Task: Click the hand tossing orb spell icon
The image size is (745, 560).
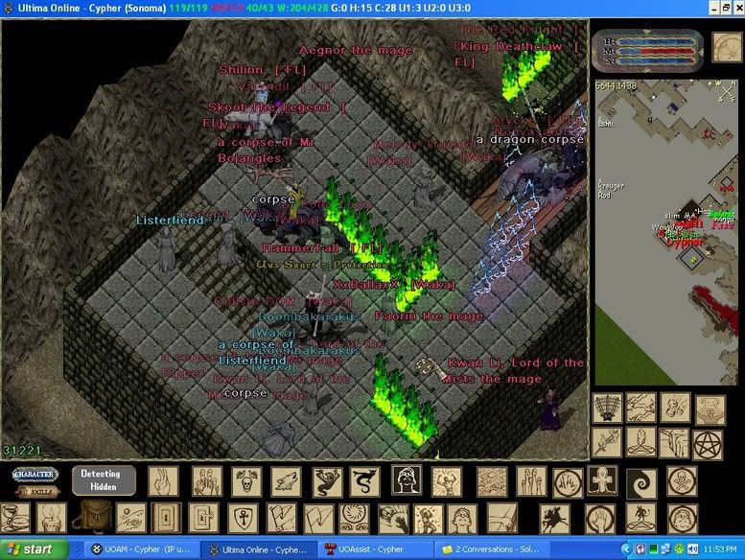Action: point(131,517)
